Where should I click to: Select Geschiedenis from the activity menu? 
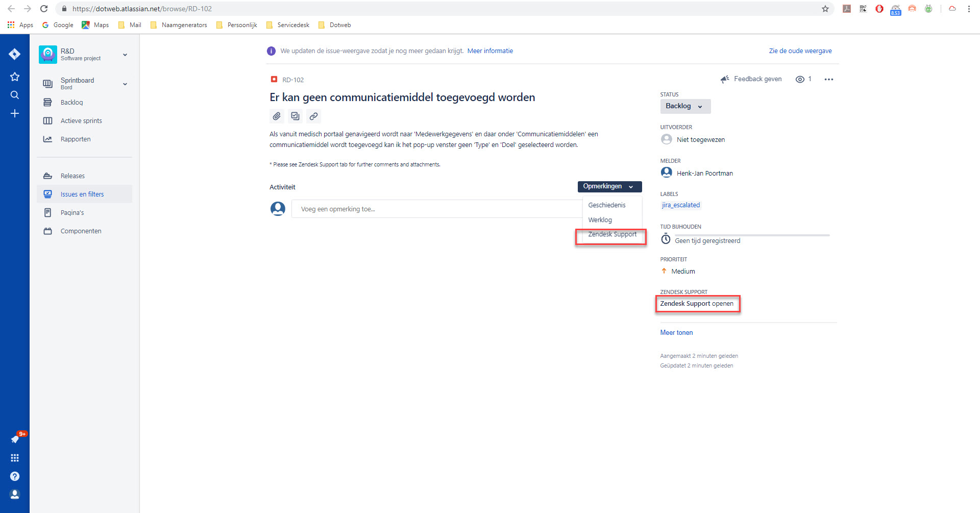606,205
